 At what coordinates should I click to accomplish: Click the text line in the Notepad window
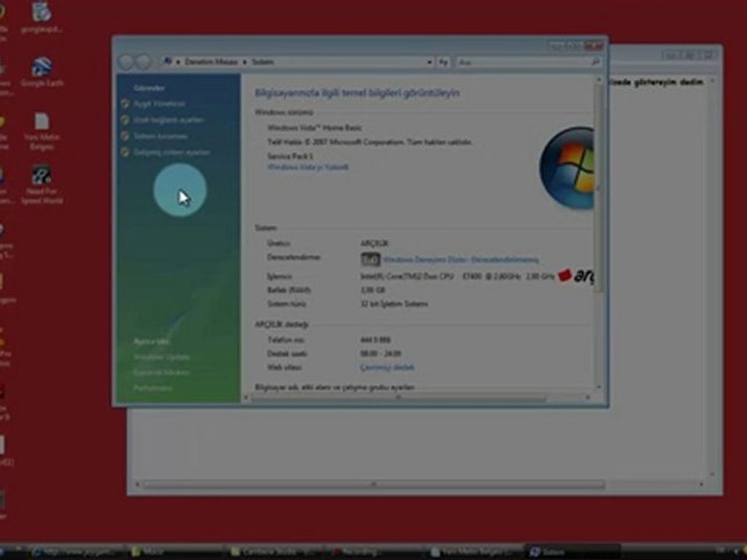[x=657, y=82]
